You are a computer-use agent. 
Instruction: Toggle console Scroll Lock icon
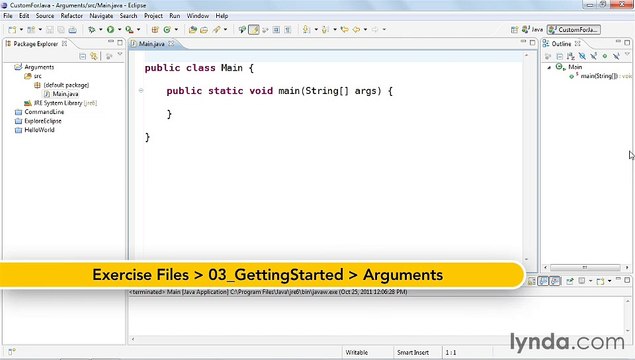tap(531, 281)
